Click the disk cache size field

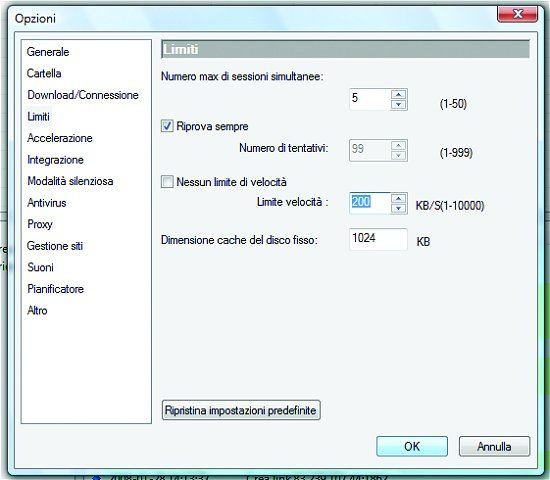(378, 239)
